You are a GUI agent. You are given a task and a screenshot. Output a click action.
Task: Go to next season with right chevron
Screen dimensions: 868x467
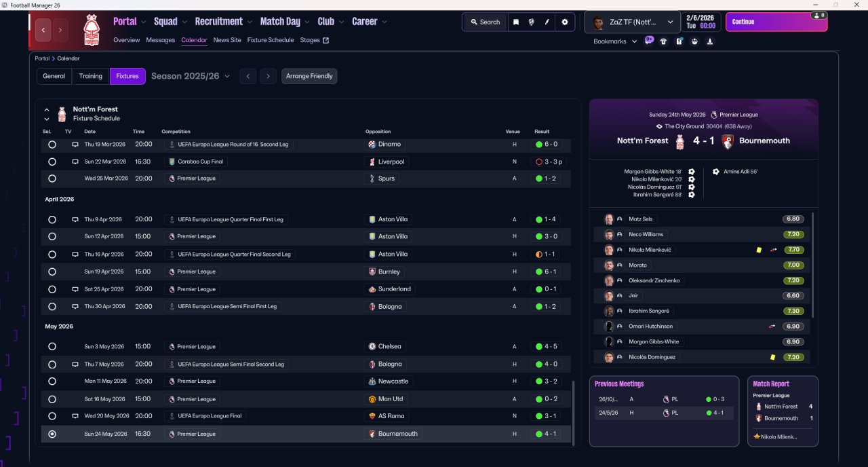click(269, 76)
